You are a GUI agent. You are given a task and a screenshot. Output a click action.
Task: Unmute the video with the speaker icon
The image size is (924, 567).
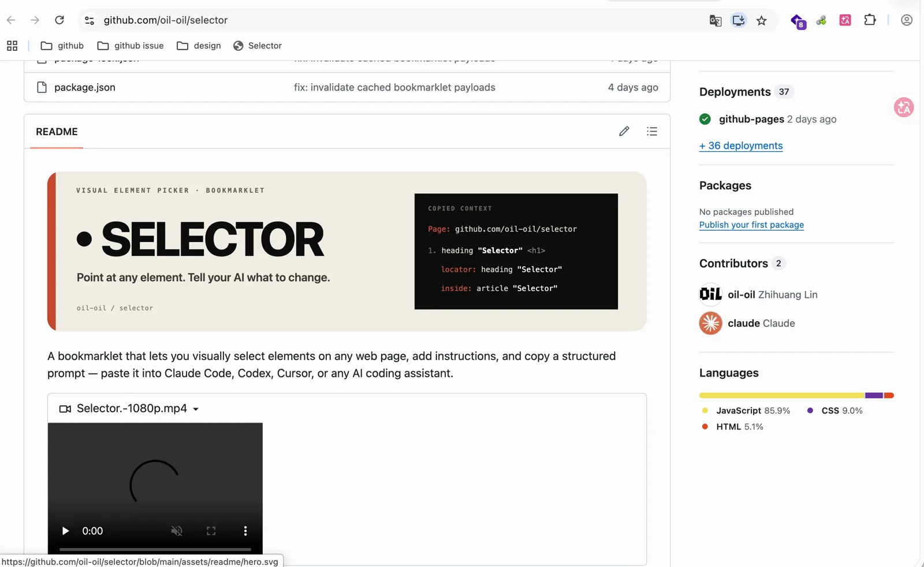[x=177, y=531]
